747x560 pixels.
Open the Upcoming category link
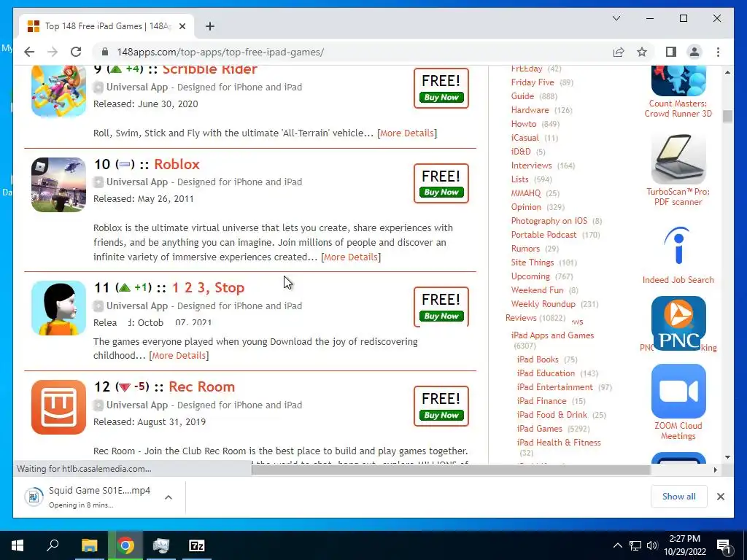[x=530, y=276]
